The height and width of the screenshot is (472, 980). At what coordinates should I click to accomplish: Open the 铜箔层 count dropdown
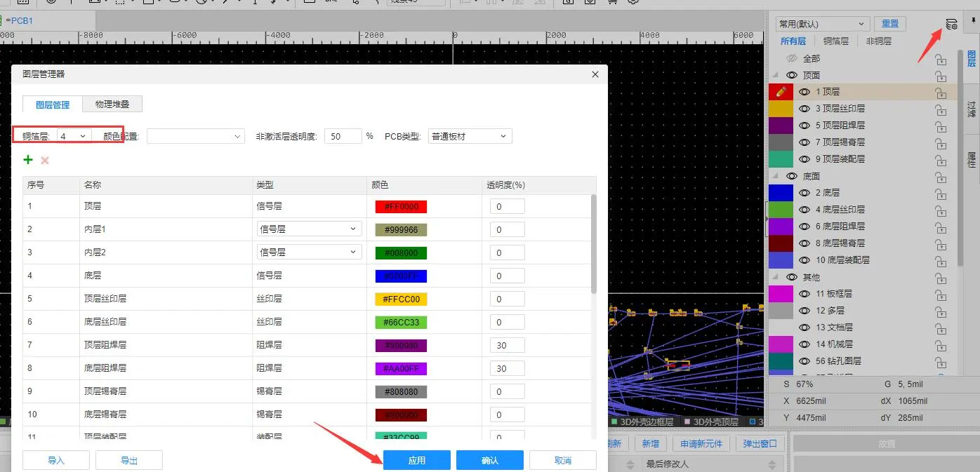(x=74, y=136)
